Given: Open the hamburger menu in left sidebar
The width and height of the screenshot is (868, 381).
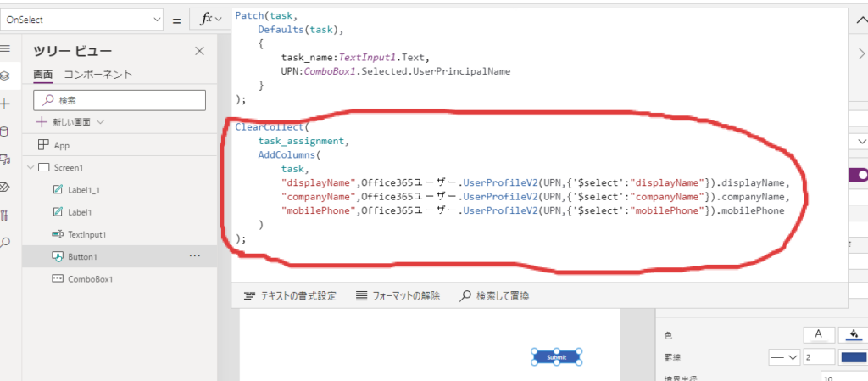Looking at the screenshot, I should 5,48.
